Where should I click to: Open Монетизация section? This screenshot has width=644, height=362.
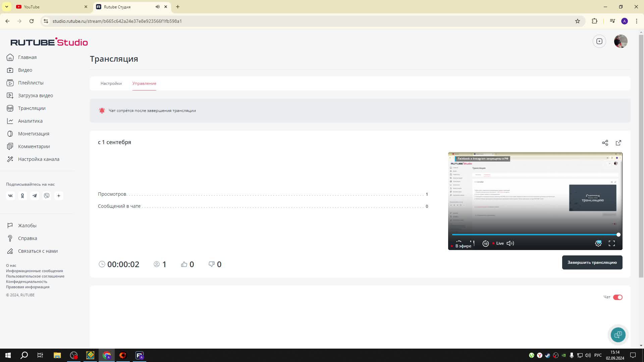tap(28, 134)
